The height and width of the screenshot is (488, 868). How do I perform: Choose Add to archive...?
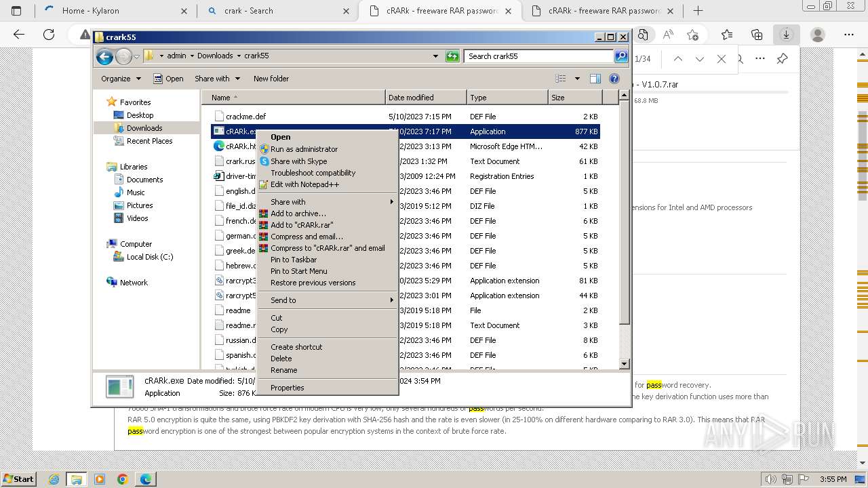298,213
